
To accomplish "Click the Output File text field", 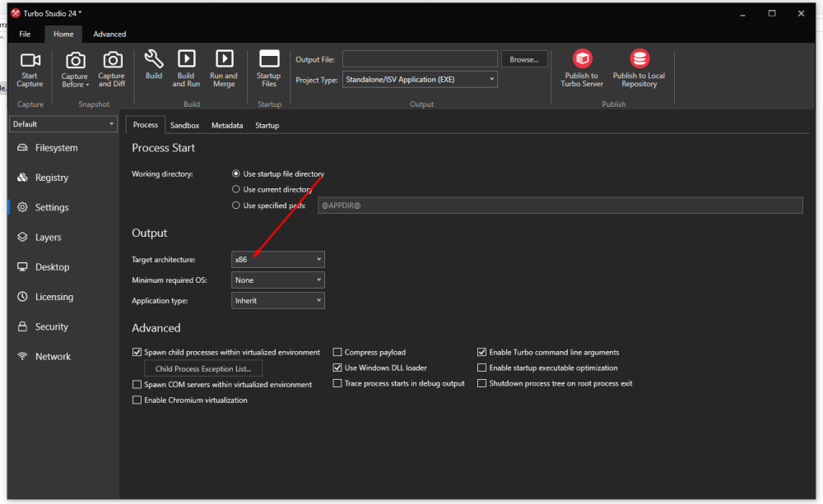I will (x=420, y=58).
